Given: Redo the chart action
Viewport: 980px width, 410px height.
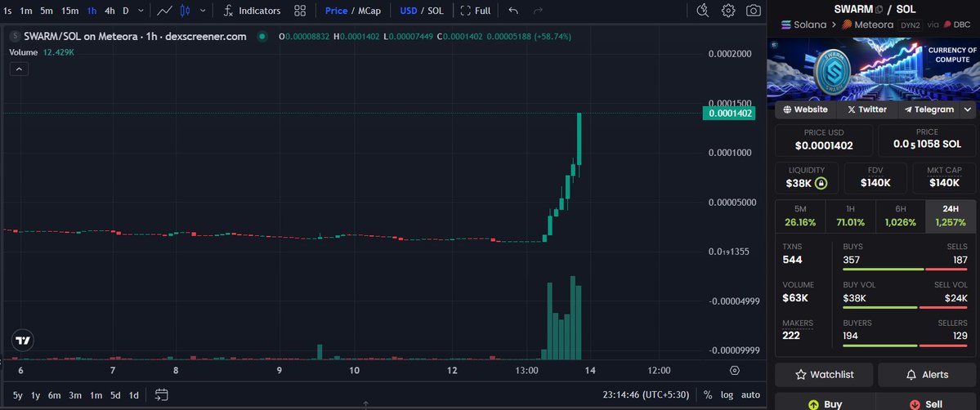Looking at the screenshot, I should (538, 11).
